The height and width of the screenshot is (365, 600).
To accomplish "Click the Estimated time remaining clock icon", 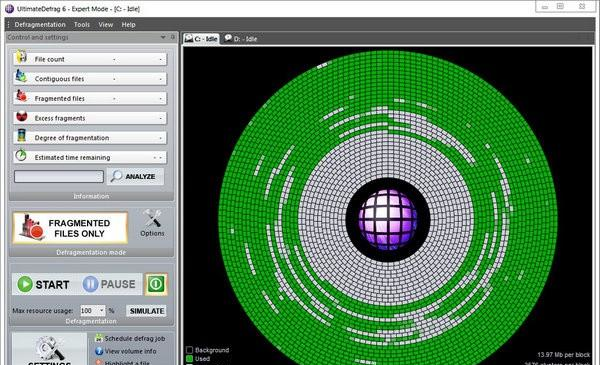I will [x=21, y=155].
